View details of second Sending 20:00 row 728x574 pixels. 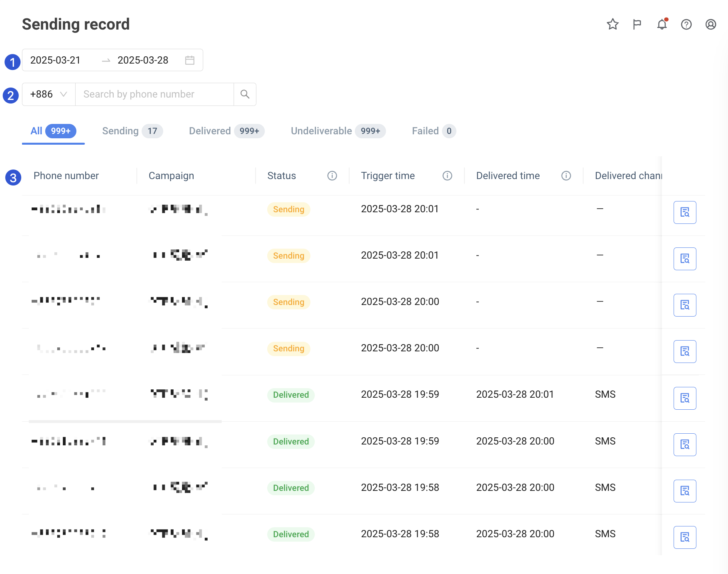(x=685, y=351)
